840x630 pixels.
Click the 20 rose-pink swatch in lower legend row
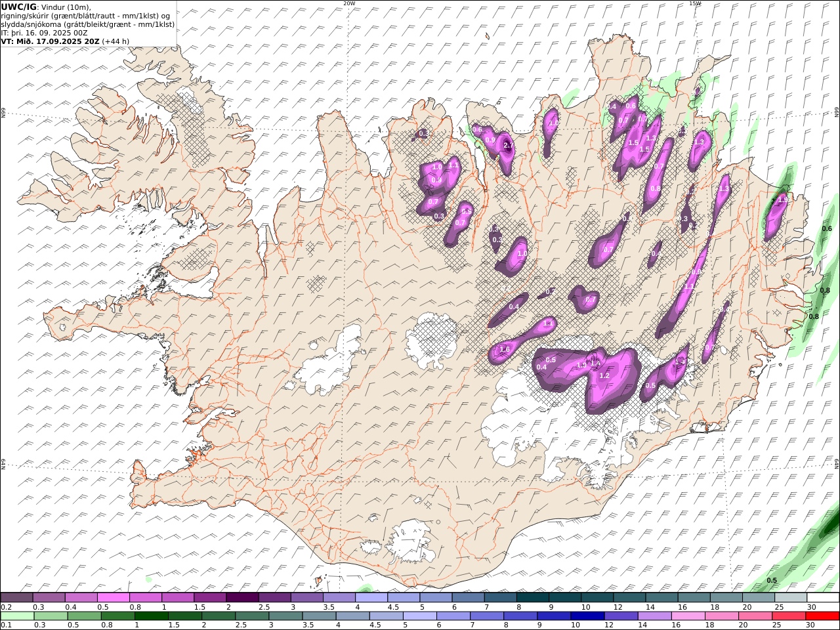coord(755,616)
